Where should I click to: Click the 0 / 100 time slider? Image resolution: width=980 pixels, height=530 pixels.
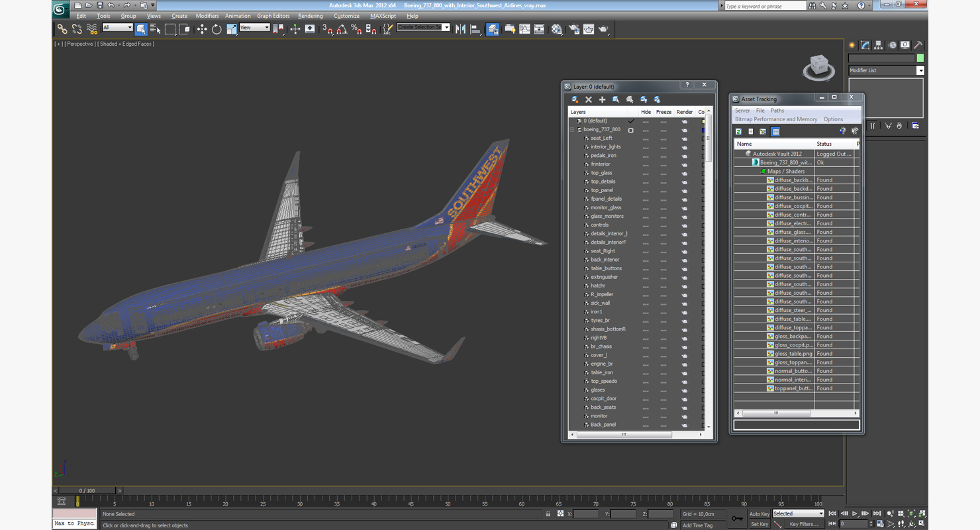click(87, 491)
